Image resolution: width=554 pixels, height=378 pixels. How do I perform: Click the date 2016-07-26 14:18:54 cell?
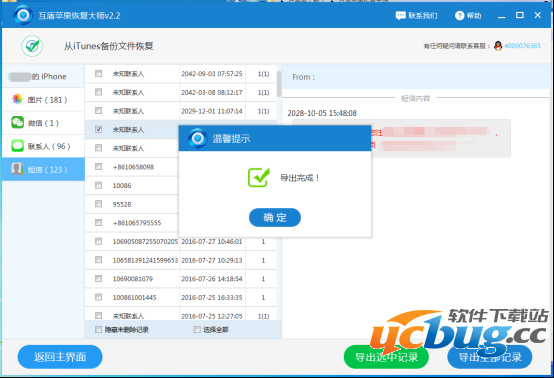(x=212, y=279)
